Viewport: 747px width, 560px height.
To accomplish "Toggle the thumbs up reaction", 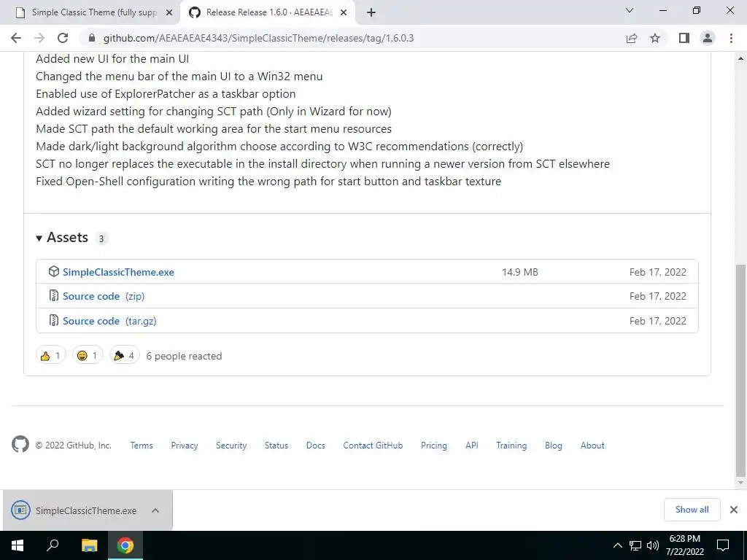I will point(50,355).
